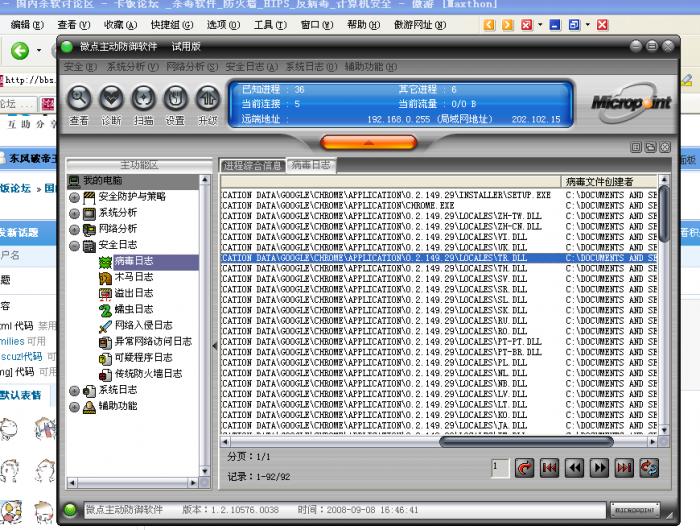Screen dimensions: 700x530
Task: Open the 系统日志(O) menu
Action: pos(311,67)
